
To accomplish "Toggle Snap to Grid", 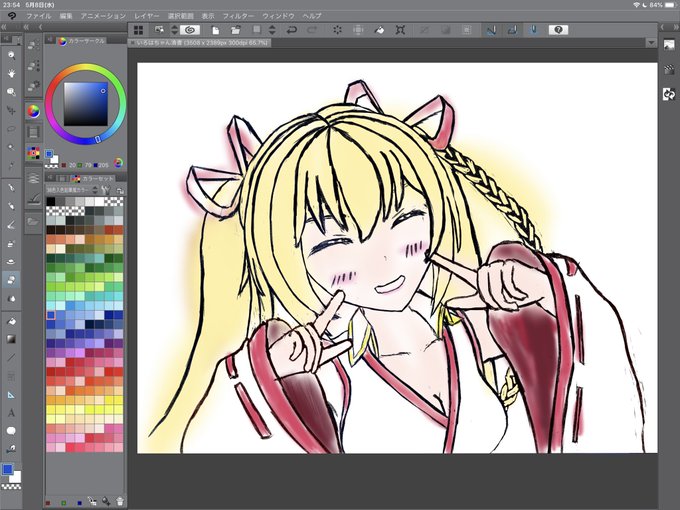I will tap(533, 30).
